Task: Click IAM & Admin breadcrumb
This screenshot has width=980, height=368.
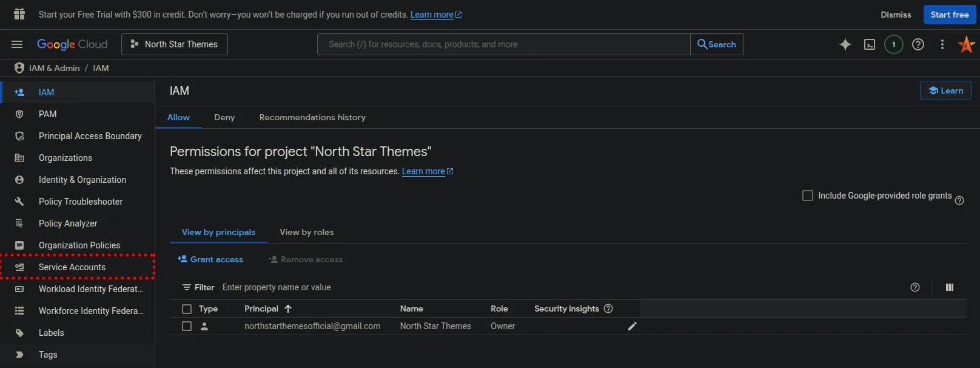Action: coord(55,68)
